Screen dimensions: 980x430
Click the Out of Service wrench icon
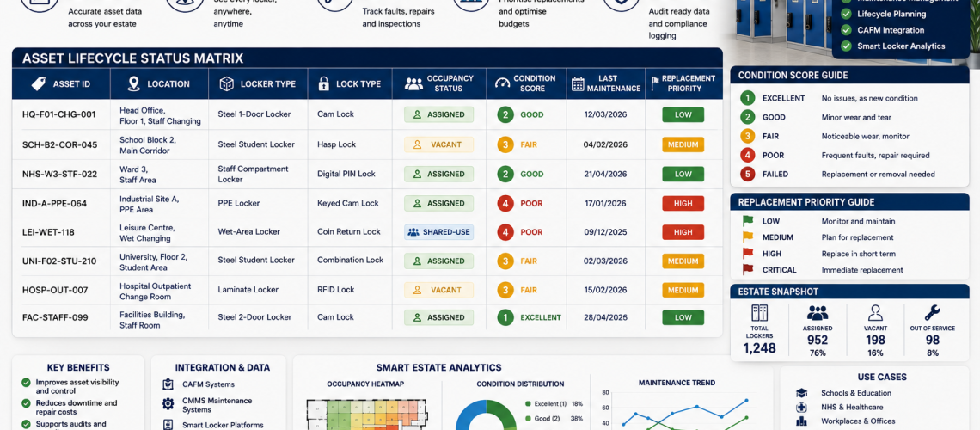[933, 313]
